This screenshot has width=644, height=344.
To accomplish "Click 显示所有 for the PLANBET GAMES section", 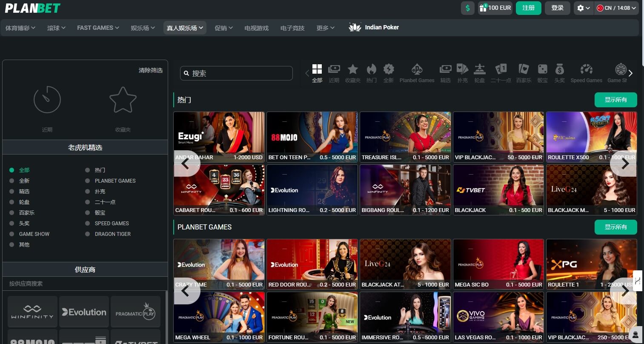I will click(x=615, y=227).
